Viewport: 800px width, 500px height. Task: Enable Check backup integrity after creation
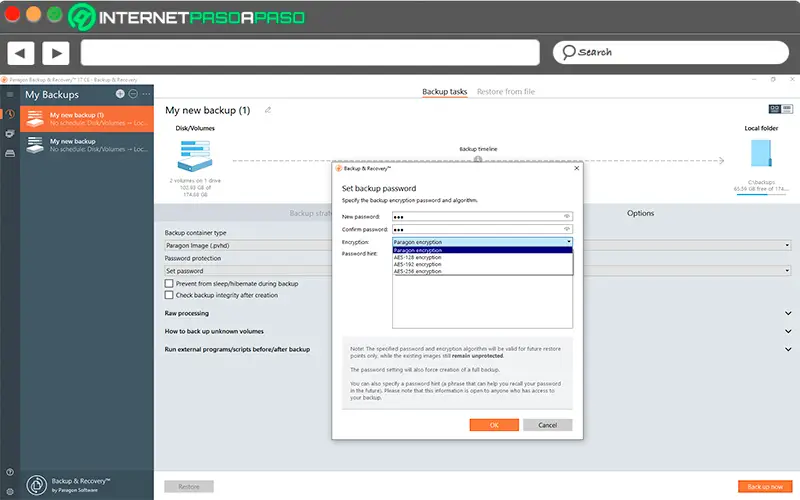coord(169,295)
